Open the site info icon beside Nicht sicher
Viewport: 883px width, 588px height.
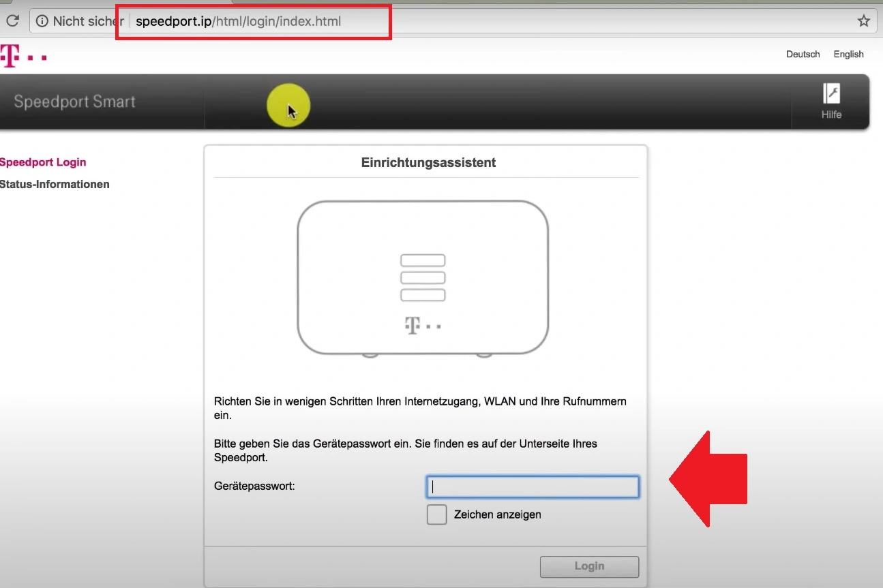pyautogui.click(x=42, y=21)
